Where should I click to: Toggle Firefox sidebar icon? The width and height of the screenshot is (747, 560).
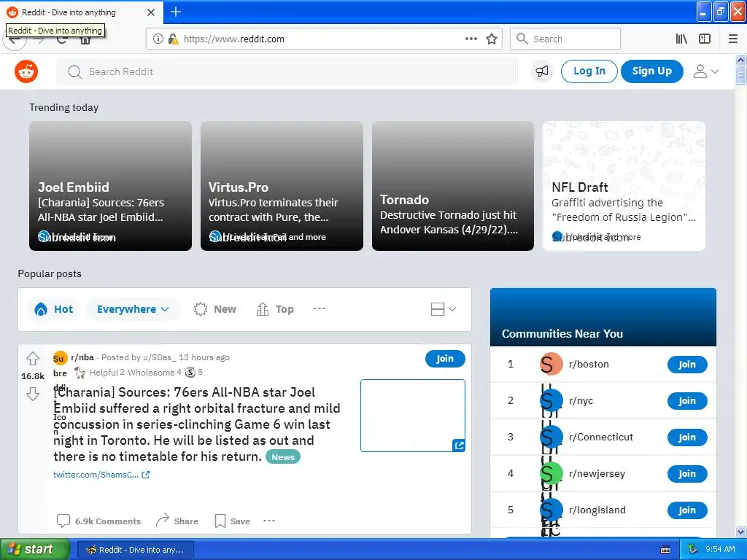tap(705, 39)
